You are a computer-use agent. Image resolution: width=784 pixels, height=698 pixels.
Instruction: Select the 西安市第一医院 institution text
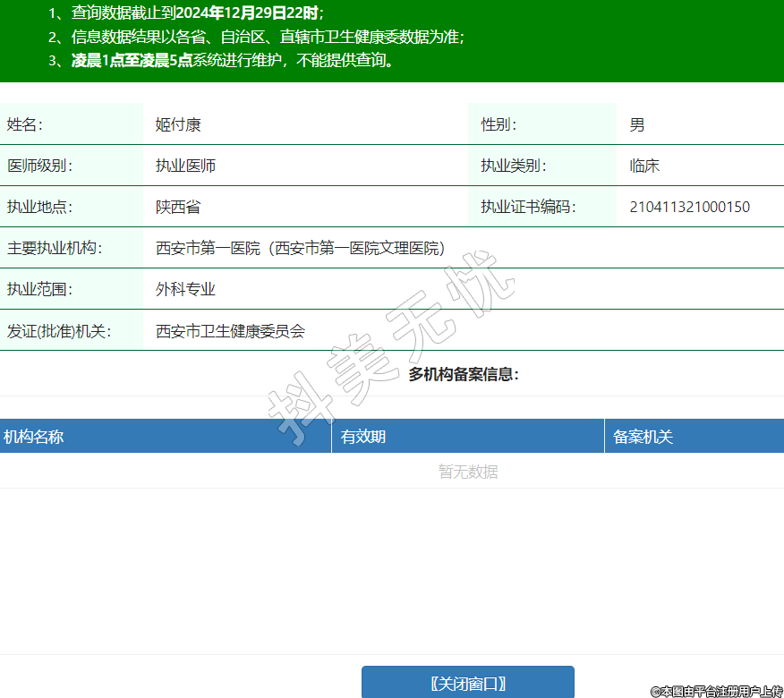coord(300,248)
